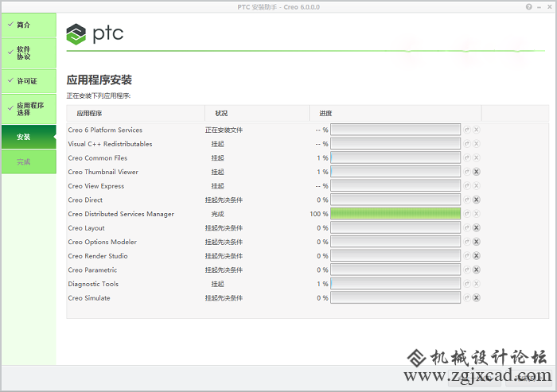Jump to the 完成 step

(29, 162)
